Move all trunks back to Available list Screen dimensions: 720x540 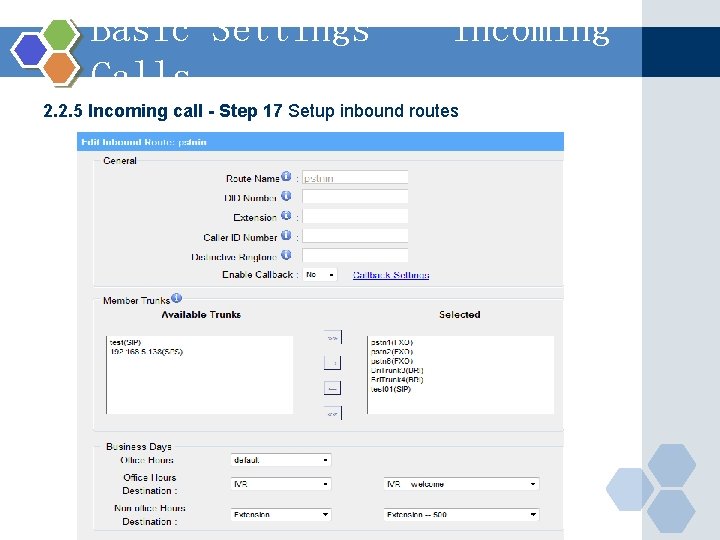[332, 413]
